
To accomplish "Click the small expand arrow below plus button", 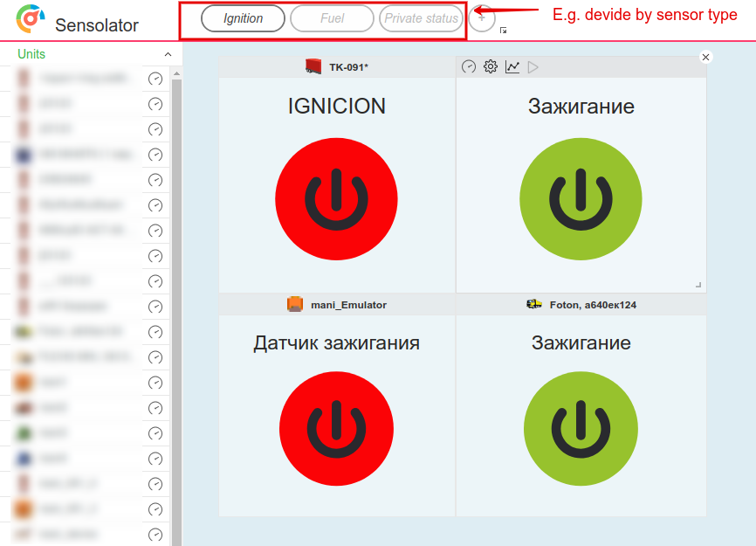I will [504, 31].
